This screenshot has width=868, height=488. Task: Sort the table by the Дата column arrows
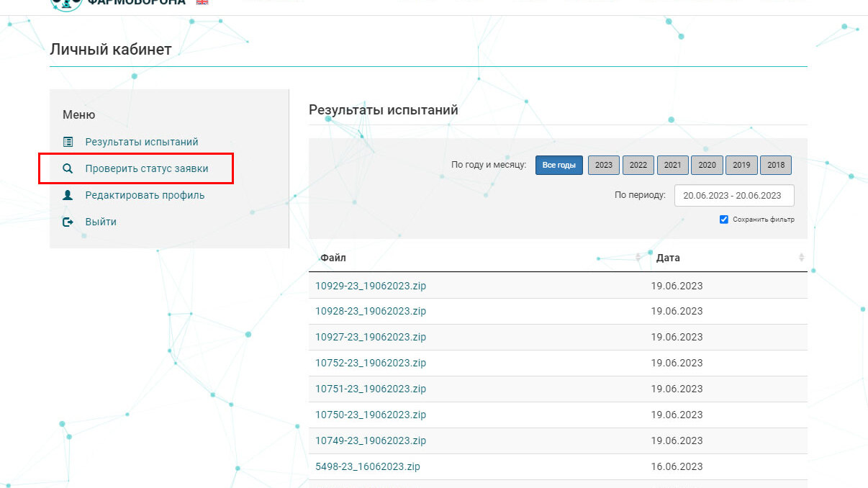(802, 258)
